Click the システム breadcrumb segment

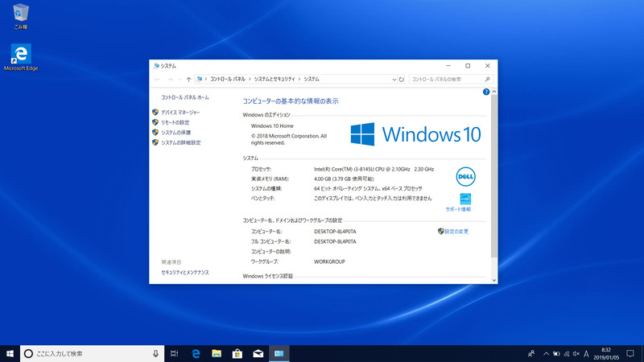pyautogui.click(x=312, y=79)
